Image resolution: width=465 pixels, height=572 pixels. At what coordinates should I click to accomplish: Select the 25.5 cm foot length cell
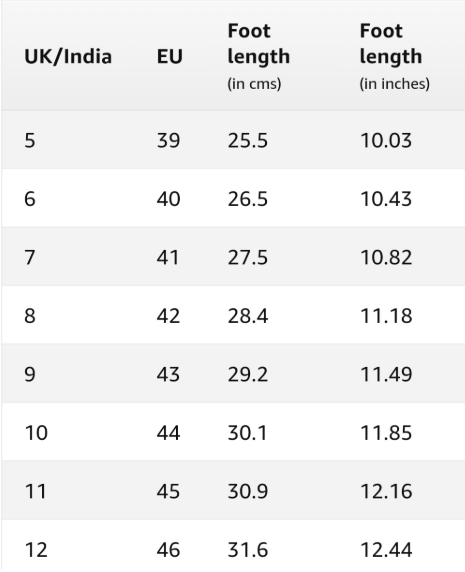248,140
